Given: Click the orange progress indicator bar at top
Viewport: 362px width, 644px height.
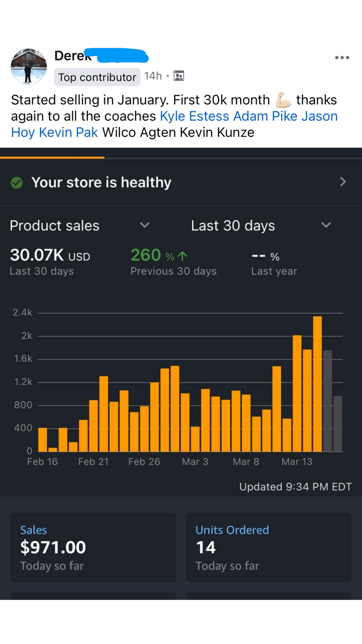Looking at the screenshot, I should [52, 158].
